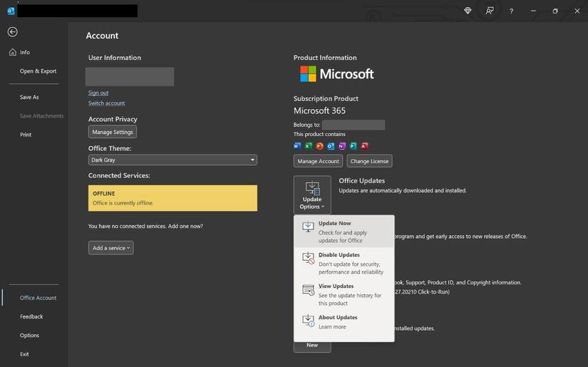Click the PowerPoint app icon
This screenshot has height=367, width=588.
(319, 146)
